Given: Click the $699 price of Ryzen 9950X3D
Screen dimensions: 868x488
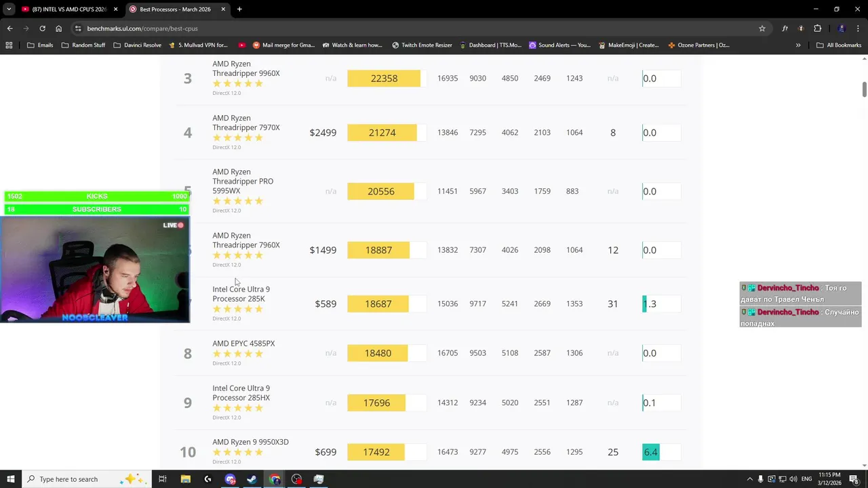Looking at the screenshot, I should tap(325, 452).
